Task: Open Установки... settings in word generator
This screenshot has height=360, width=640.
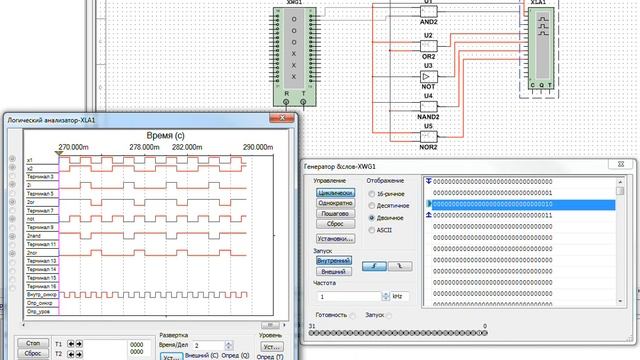Action: point(336,239)
